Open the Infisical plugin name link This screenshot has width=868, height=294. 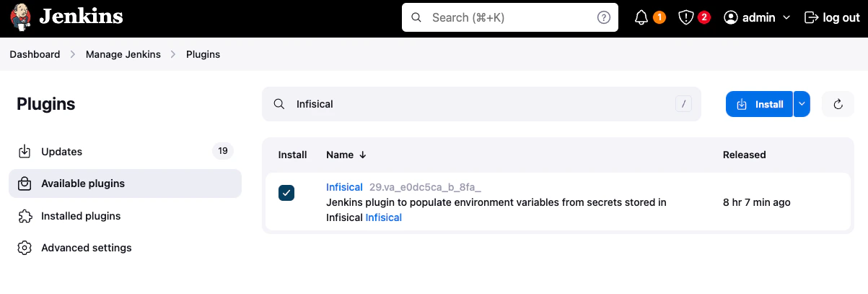click(344, 187)
